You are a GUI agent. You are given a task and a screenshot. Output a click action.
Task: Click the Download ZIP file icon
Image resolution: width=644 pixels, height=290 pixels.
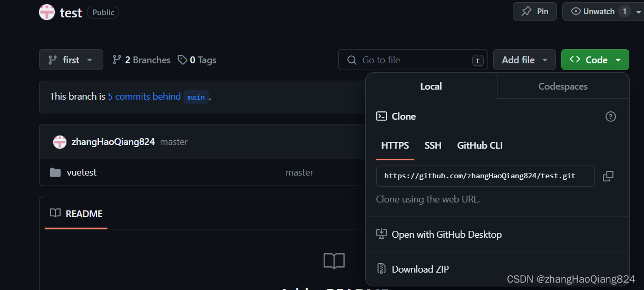point(381,269)
